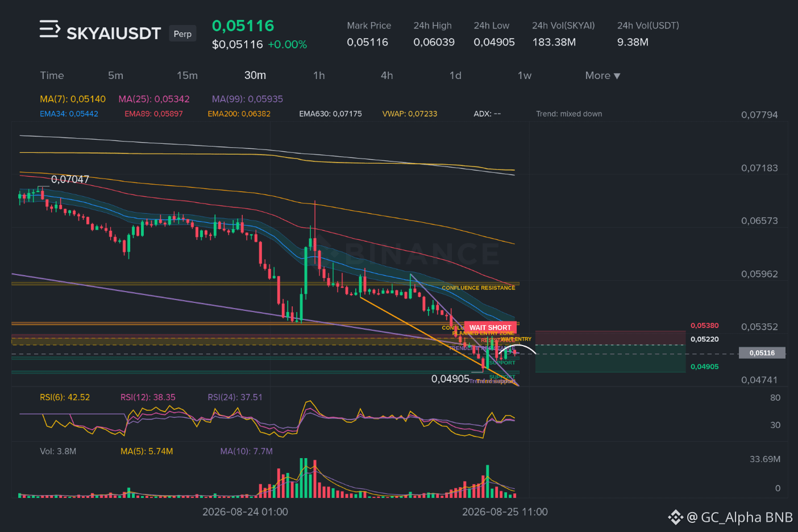Click the 24h Vol(SKYAI) value
798x532 pixels.
click(x=554, y=42)
